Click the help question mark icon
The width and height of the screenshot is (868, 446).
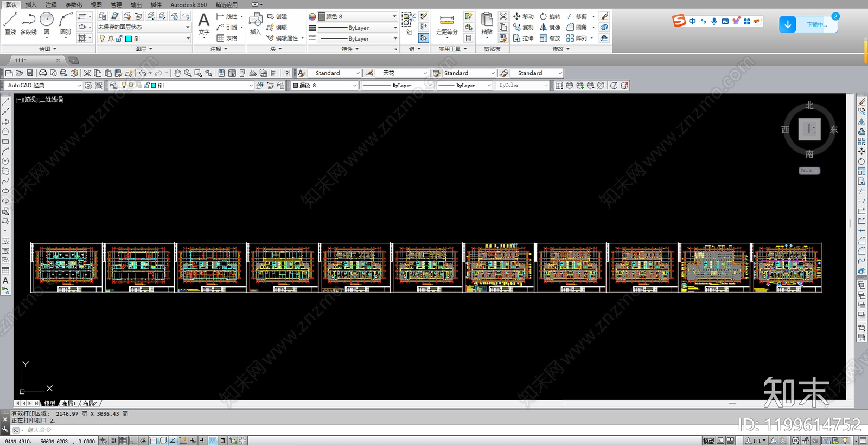point(287,73)
